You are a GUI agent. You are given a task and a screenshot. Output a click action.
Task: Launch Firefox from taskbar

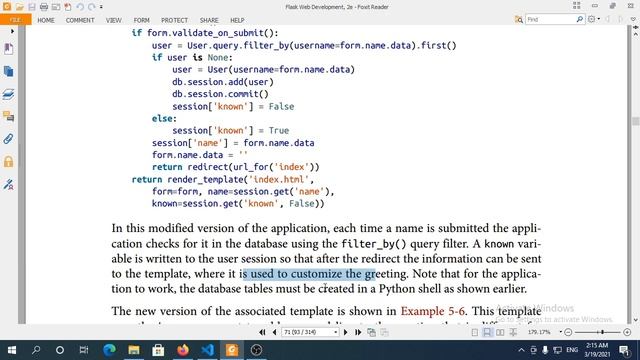click(x=183, y=350)
